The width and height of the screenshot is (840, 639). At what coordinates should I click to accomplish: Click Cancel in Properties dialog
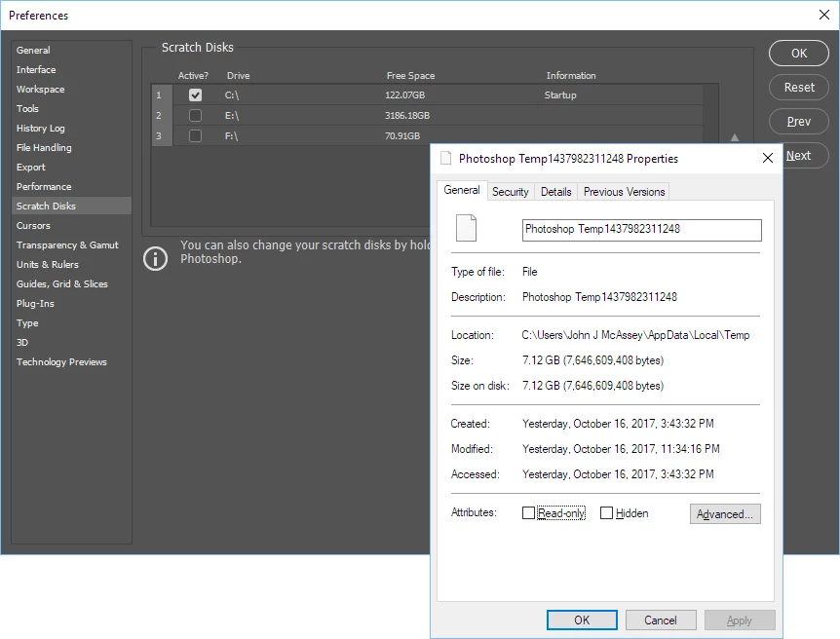point(661,620)
